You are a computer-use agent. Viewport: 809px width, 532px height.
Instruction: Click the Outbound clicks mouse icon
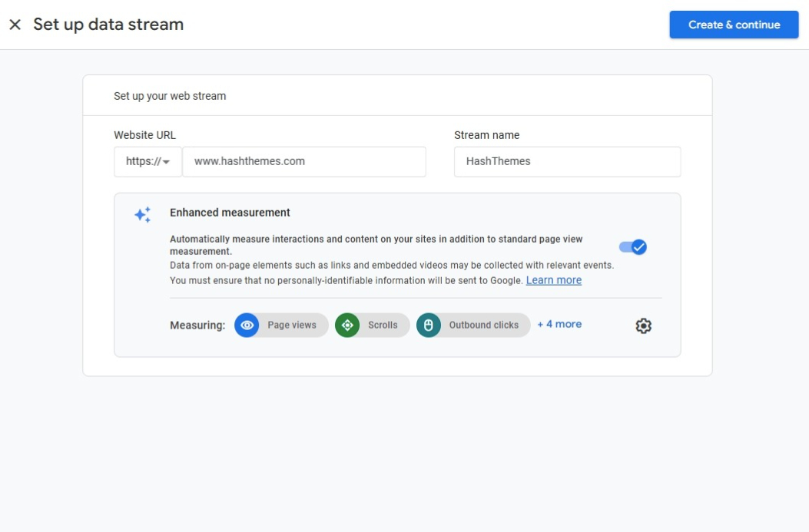[x=428, y=325]
